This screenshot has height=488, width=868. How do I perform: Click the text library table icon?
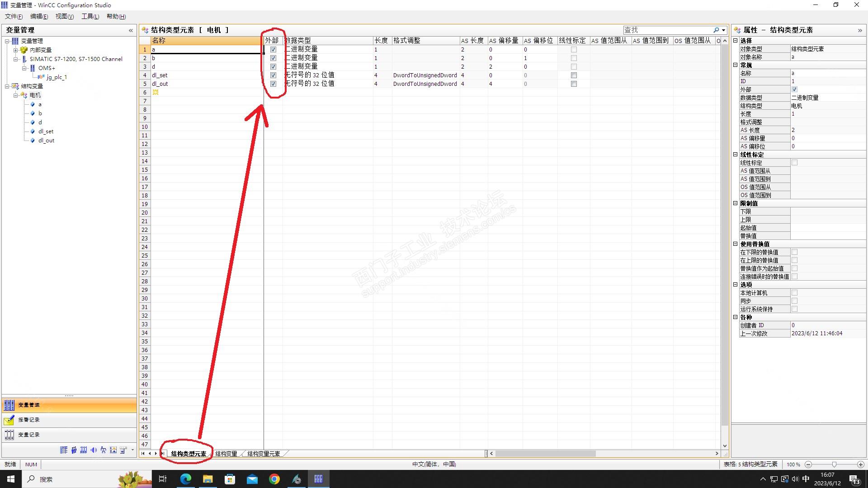tap(64, 450)
